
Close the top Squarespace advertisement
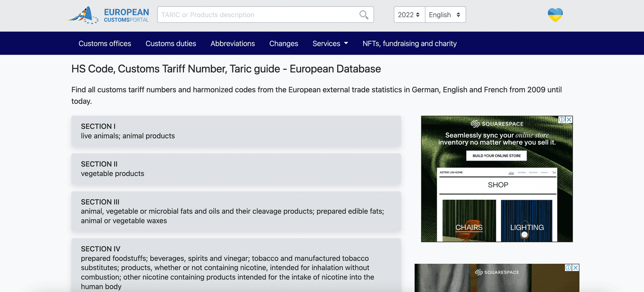coord(569,119)
